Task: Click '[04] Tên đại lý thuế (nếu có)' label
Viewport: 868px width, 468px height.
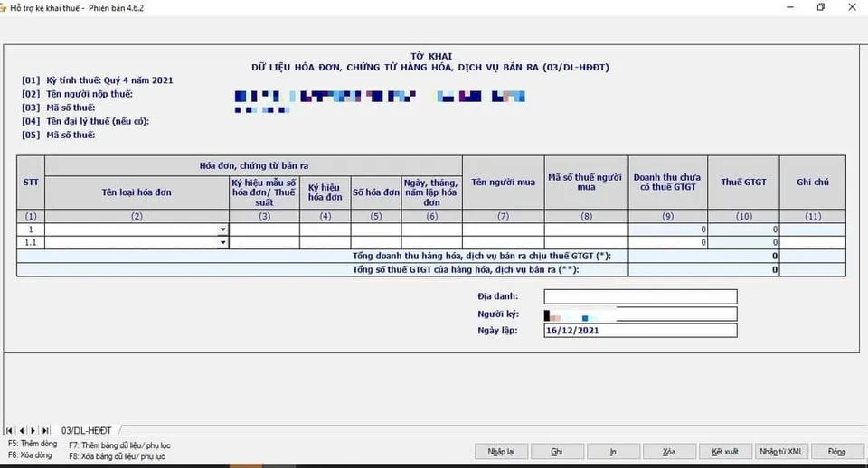Action: (85, 121)
